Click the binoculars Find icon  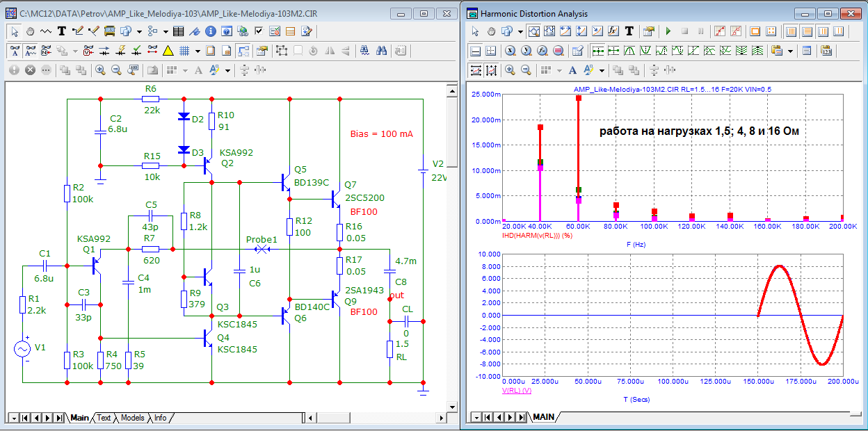(x=382, y=51)
